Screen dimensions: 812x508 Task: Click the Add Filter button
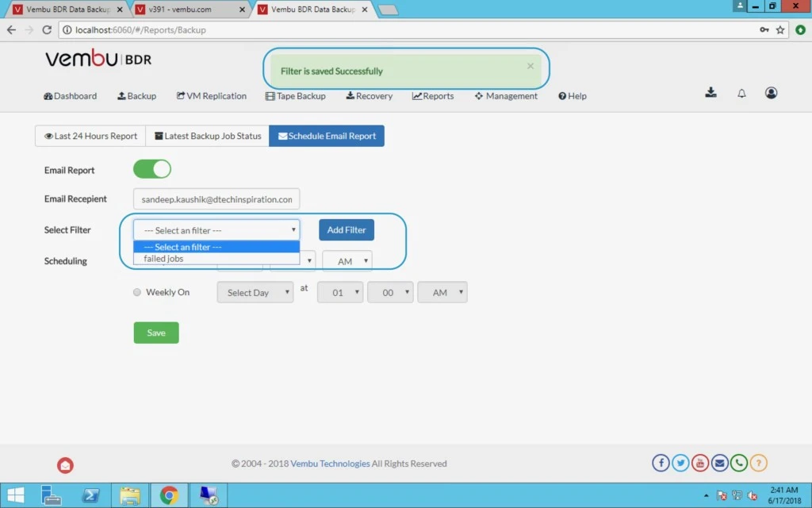click(x=347, y=229)
